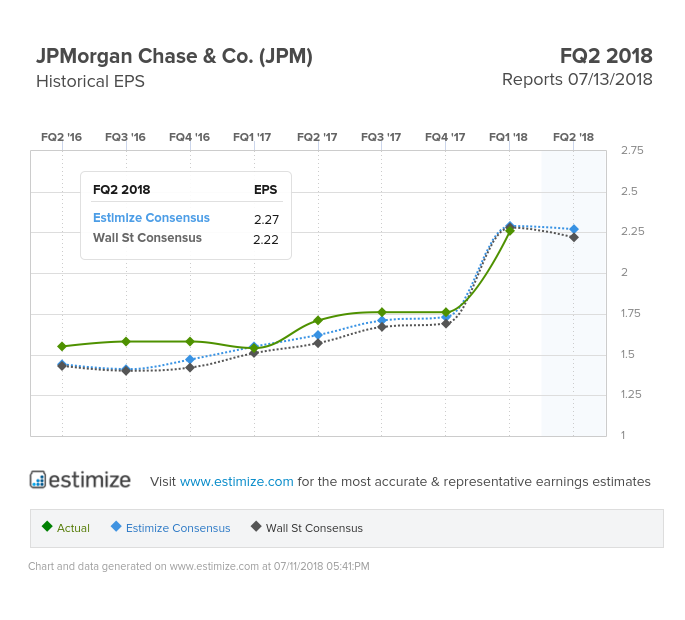This screenshot has width=685, height=620.
Task: Click the FQ2 '17 Wall St gray data point
Action: coord(318,343)
